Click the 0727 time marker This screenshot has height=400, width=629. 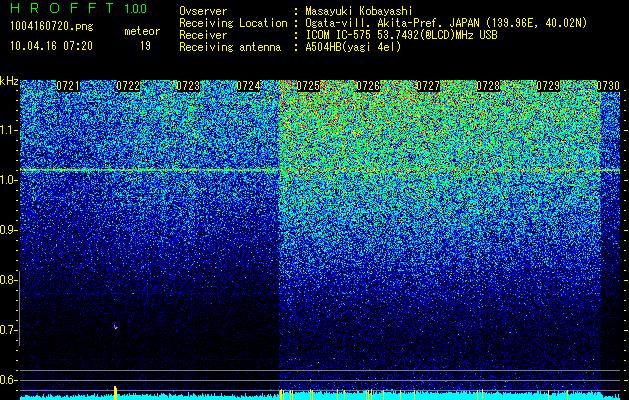click(428, 86)
